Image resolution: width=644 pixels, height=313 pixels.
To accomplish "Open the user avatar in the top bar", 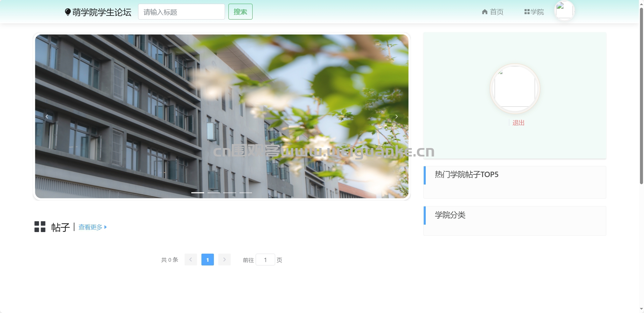I will coord(564,10).
